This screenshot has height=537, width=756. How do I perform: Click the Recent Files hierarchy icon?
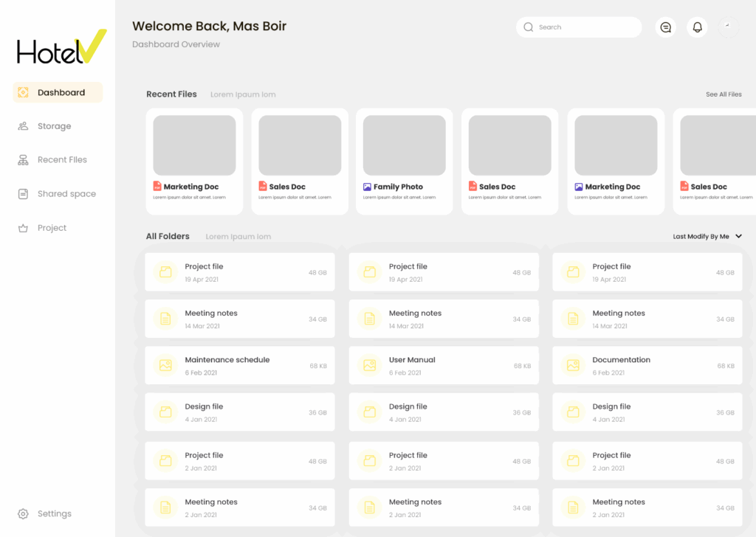click(23, 160)
